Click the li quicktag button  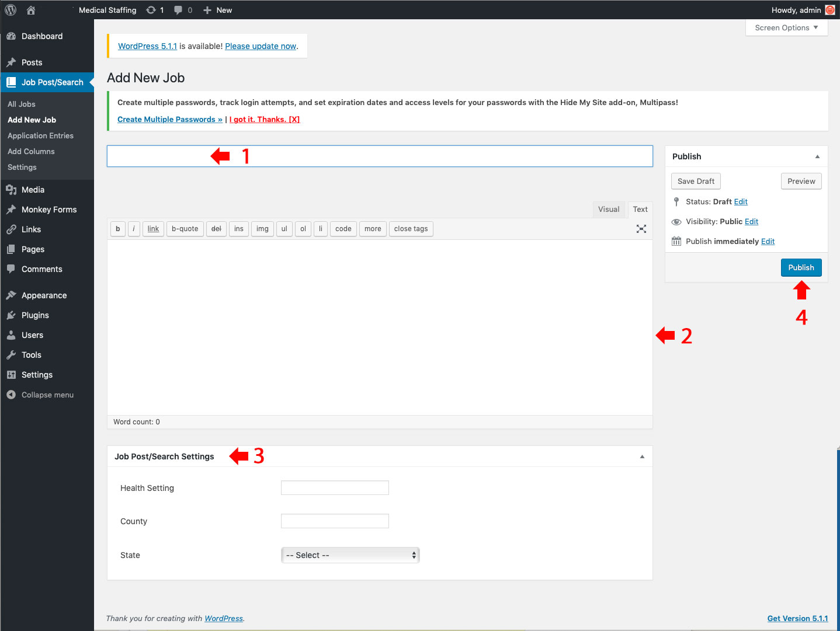tap(321, 229)
